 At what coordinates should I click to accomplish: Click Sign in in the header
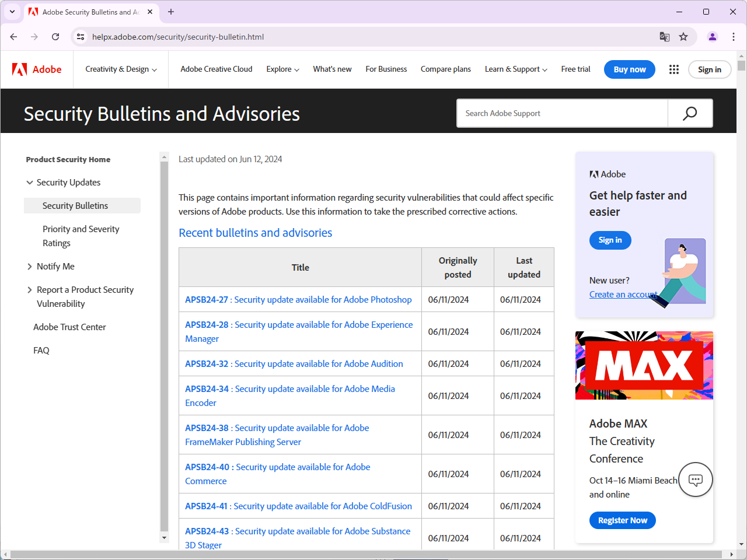click(710, 69)
